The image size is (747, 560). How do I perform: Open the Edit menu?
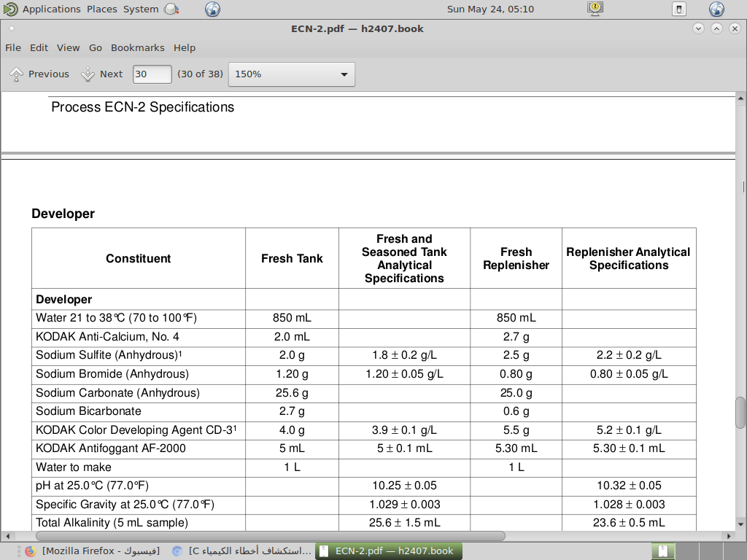tap(39, 47)
